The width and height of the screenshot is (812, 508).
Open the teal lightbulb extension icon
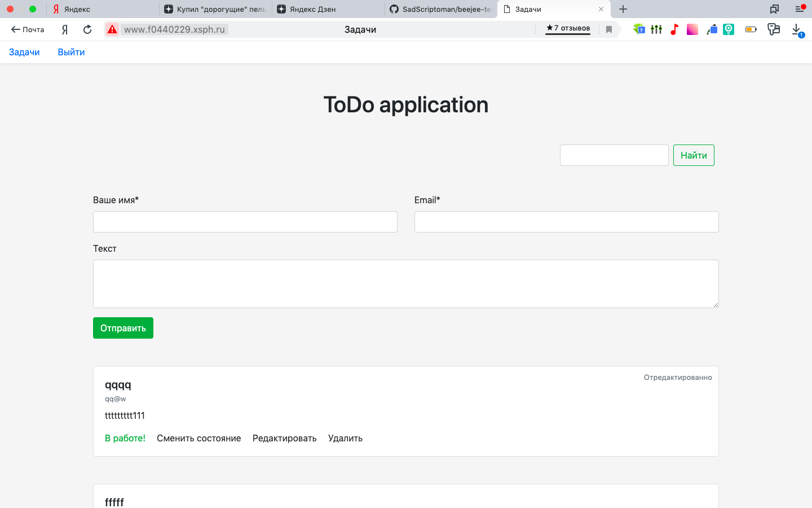click(729, 29)
